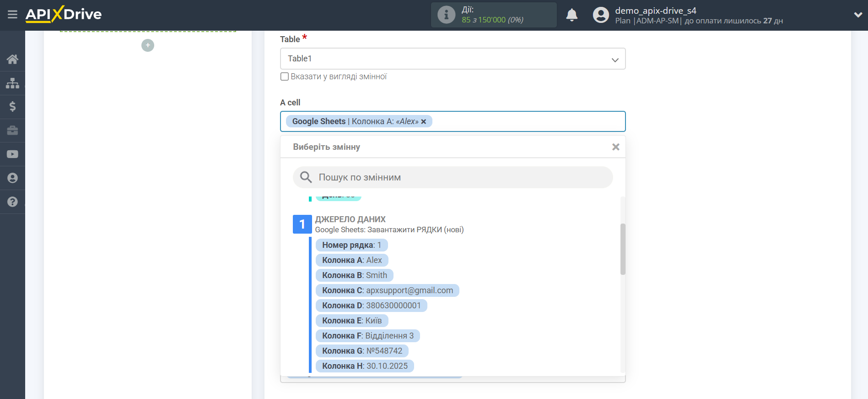
Task: Click 'Google Sheets: Завантажити РЯДКИ (нові)' subtitle
Action: tap(389, 230)
